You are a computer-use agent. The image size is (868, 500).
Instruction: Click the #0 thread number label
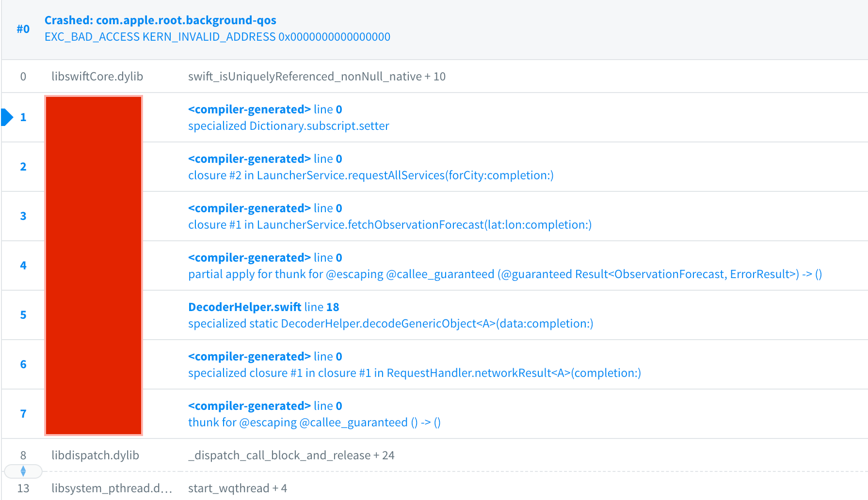23,29
